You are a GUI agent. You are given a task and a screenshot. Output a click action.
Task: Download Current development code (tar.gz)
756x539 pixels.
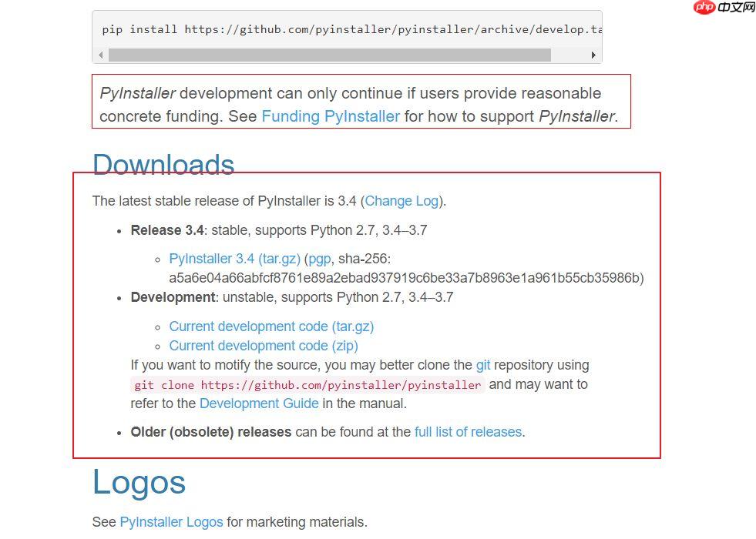pyautogui.click(x=271, y=326)
